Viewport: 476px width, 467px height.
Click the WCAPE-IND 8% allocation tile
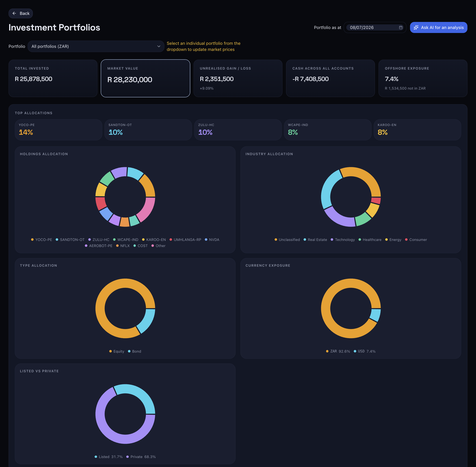pyautogui.click(x=328, y=130)
